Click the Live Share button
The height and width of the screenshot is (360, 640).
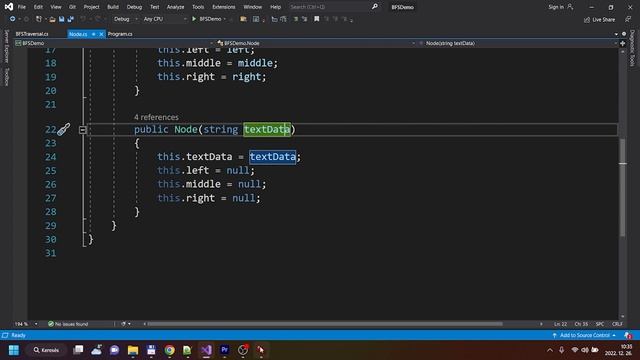(x=599, y=19)
